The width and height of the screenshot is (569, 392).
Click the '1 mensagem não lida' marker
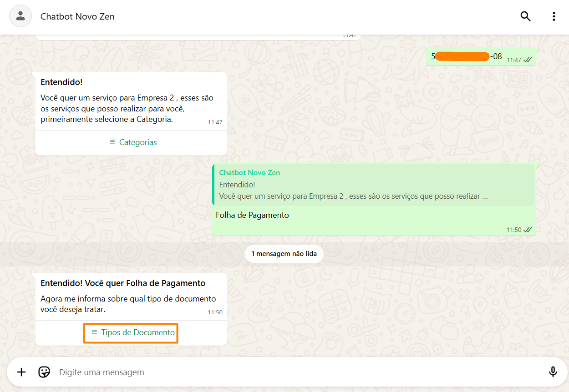pyautogui.click(x=284, y=254)
